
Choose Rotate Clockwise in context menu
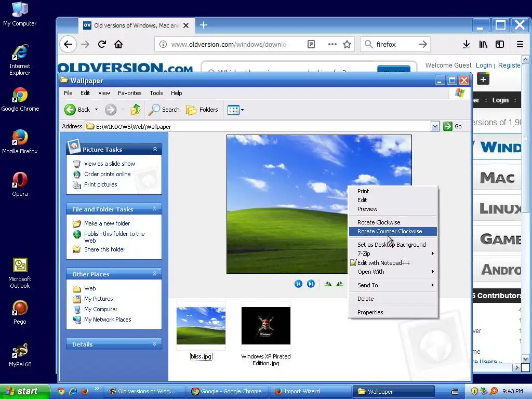point(393,222)
